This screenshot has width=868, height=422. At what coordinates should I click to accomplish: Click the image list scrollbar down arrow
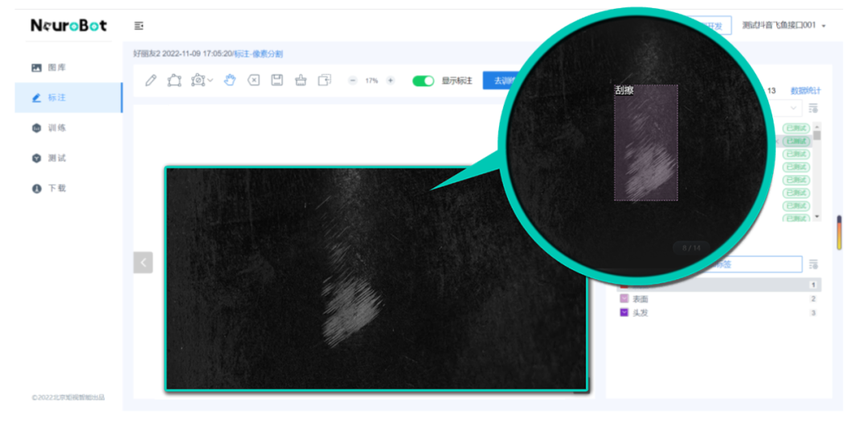817,216
